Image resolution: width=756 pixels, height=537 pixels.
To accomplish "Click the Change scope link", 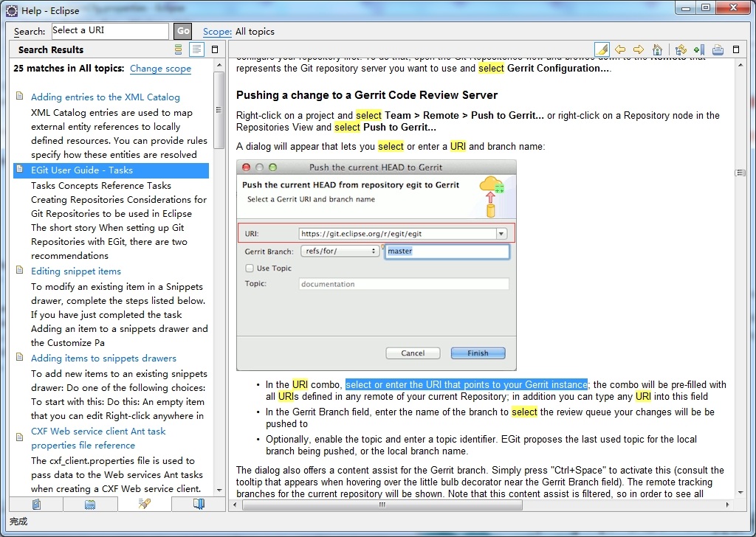I will [160, 69].
